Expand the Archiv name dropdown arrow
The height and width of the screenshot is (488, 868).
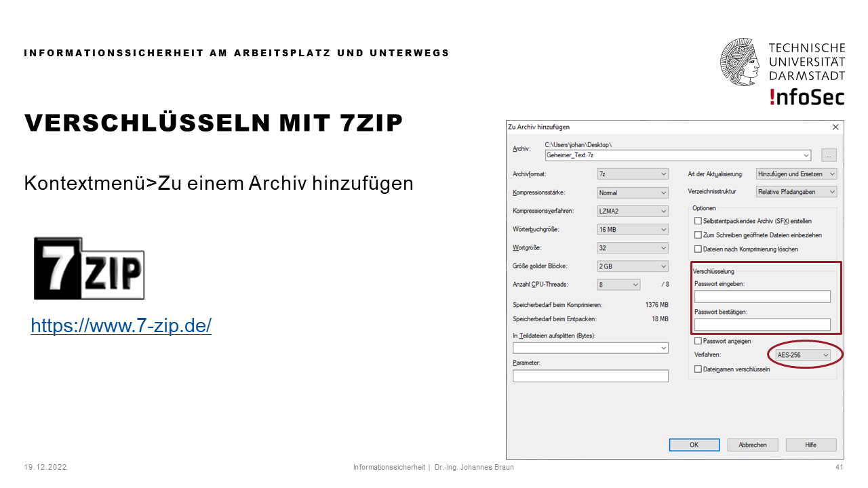coord(806,155)
